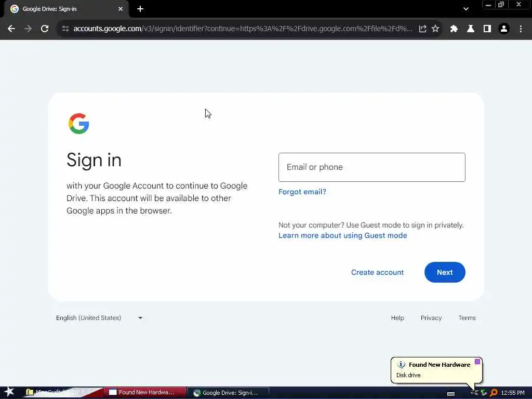Open a new tab with plus button
Image resolution: width=532 pixels, height=399 pixels.
click(x=140, y=9)
